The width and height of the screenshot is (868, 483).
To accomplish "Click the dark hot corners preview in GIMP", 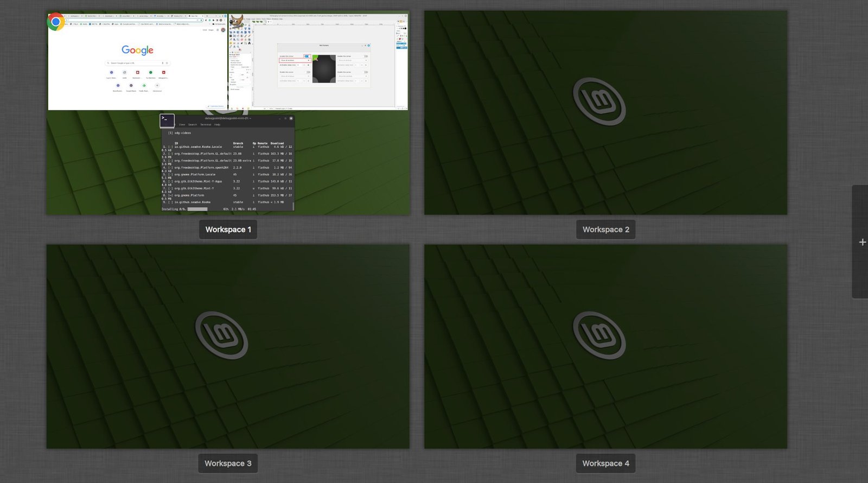I will pyautogui.click(x=324, y=69).
